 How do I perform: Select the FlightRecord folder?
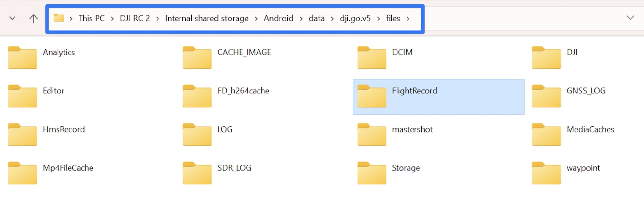click(x=414, y=91)
